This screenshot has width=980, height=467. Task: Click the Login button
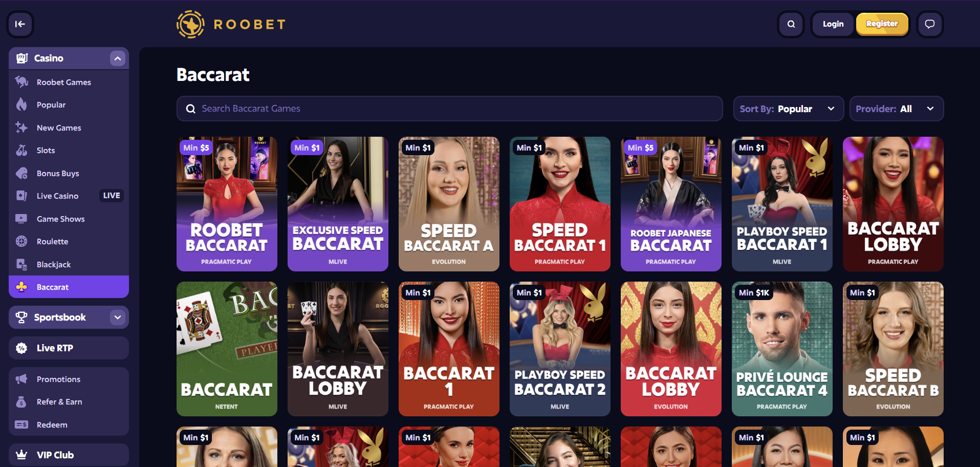point(833,24)
